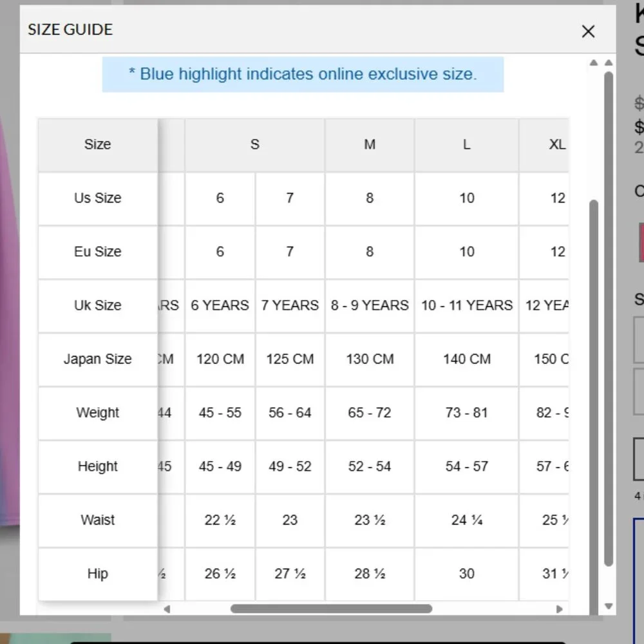The height and width of the screenshot is (644, 644).
Task: Select the '45 - 49' height cell
Action: (x=220, y=466)
